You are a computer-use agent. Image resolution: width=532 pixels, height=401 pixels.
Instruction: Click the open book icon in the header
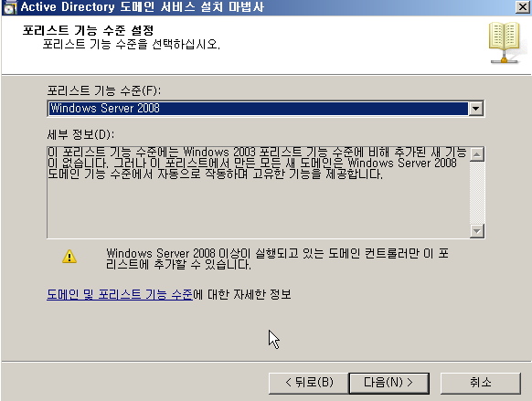[x=505, y=43]
